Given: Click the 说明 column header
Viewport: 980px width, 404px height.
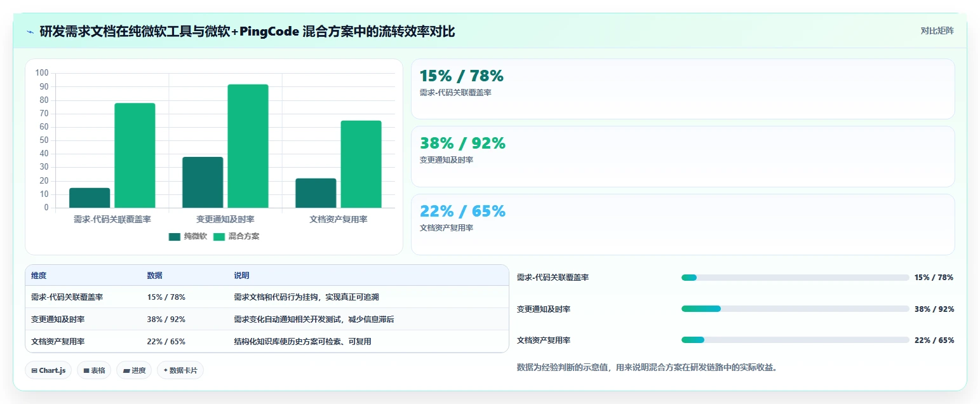Looking at the screenshot, I should [x=241, y=276].
